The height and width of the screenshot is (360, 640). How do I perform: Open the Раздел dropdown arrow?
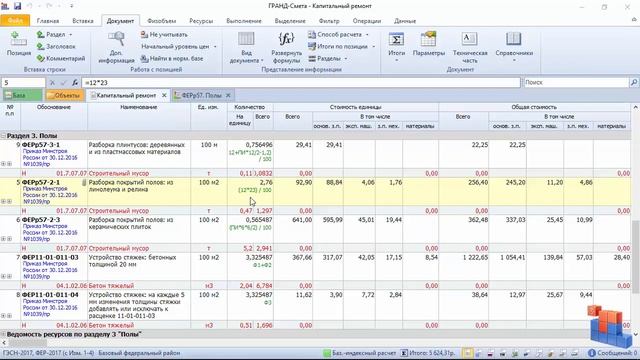[71, 35]
